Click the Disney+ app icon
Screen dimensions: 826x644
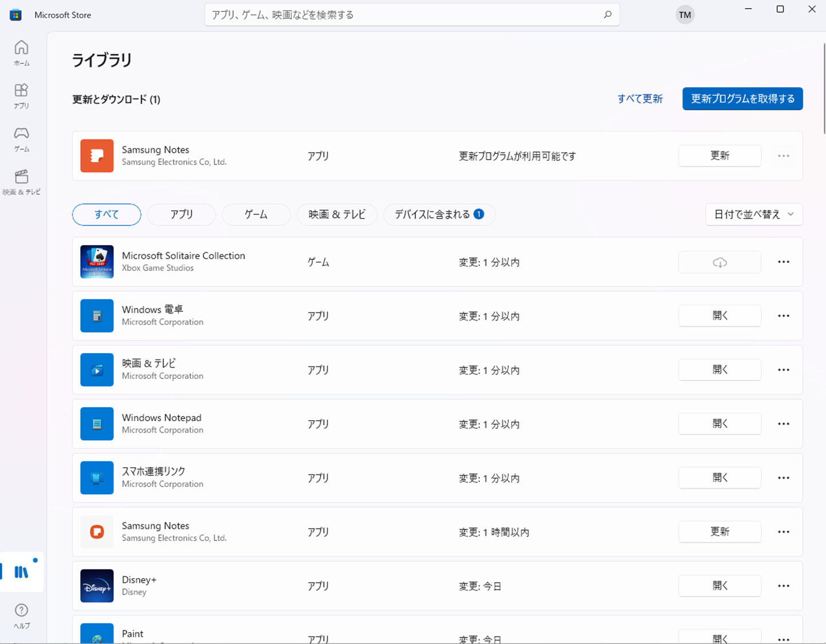point(97,586)
